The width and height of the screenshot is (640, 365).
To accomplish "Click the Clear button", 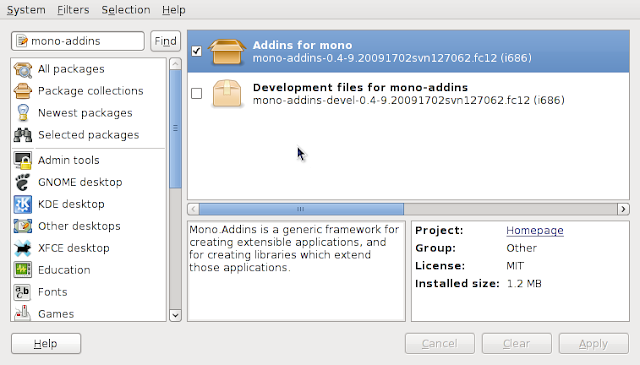I will (x=516, y=343).
